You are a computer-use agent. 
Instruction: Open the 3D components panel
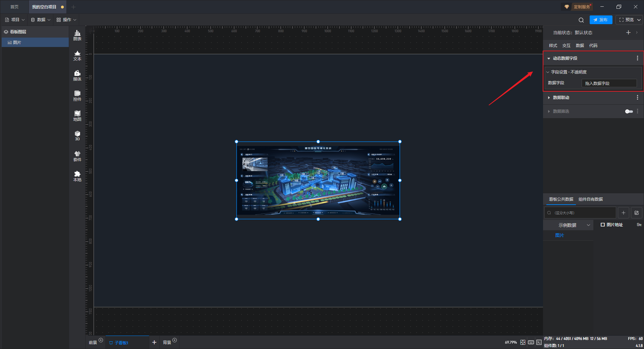tap(77, 136)
